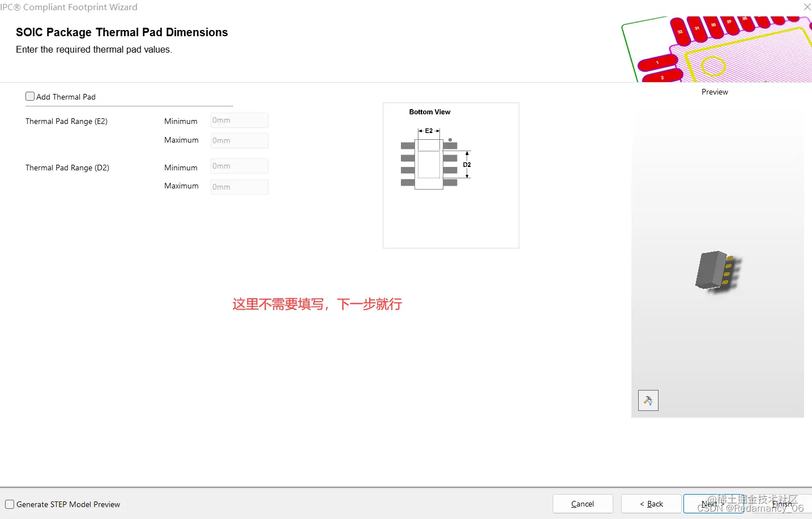
Task: Click the Preview panel label
Action: (714, 91)
